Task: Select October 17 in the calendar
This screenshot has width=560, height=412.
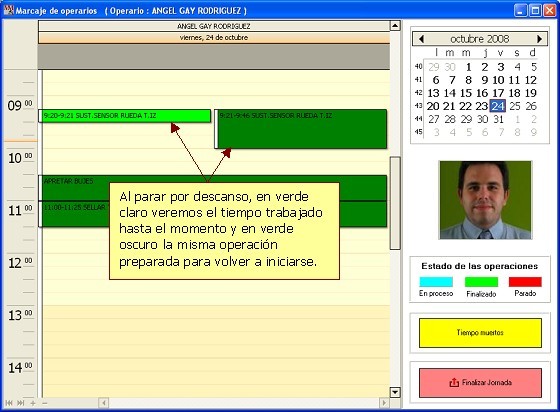Action: click(499, 93)
